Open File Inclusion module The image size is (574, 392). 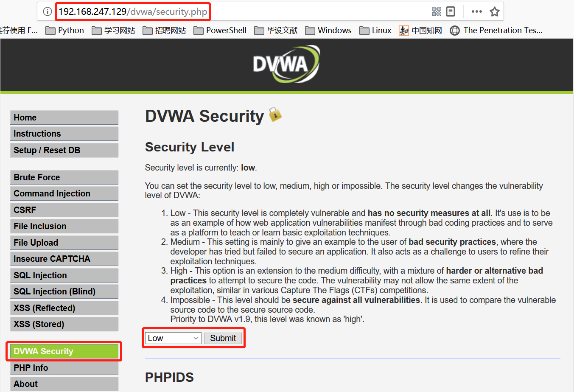click(x=64, y=226)
